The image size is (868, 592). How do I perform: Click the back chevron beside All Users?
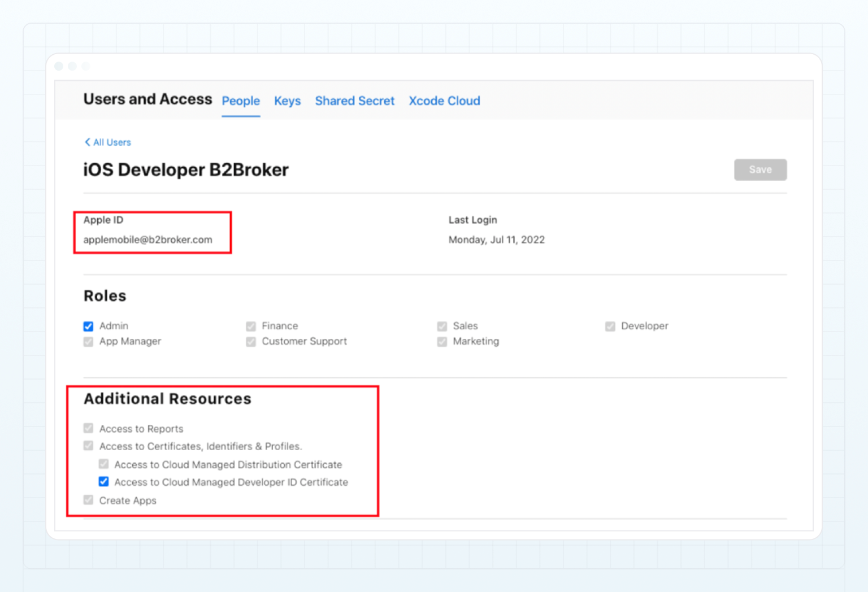pyautogui.click(x=88, y=142)
